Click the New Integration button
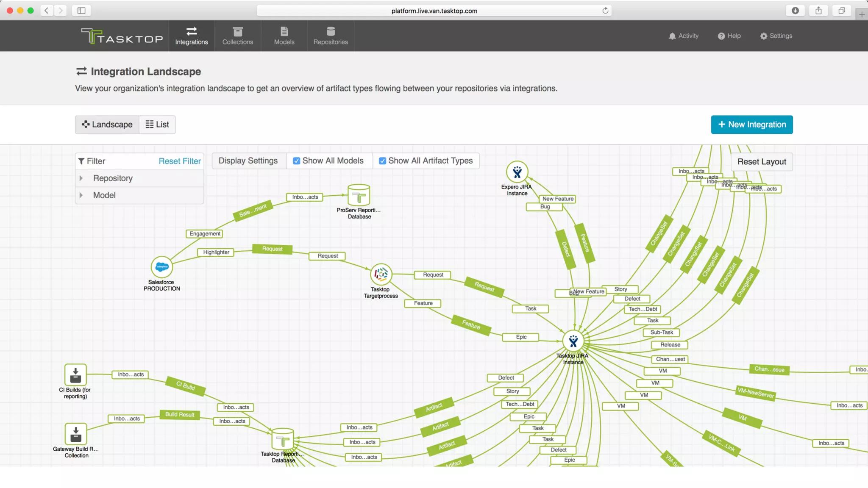Image resolution: width=868 pixels, height=488 pixels. coord(751,125)
